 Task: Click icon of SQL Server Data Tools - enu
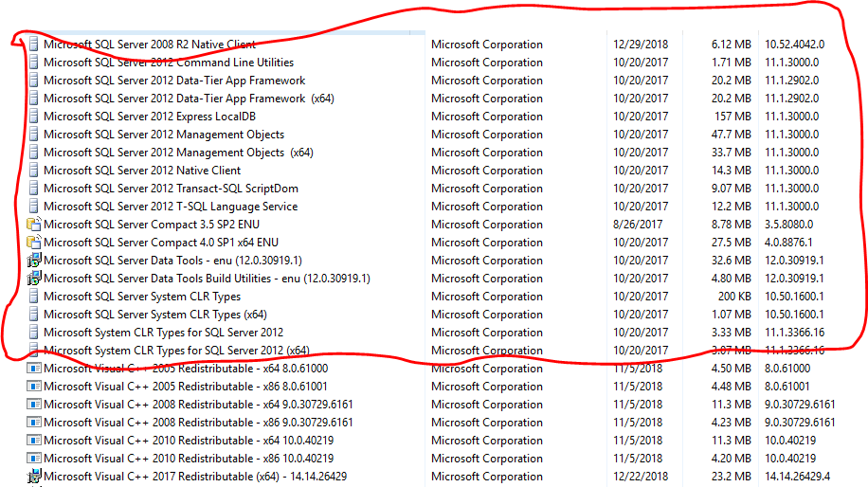[34, 261]
